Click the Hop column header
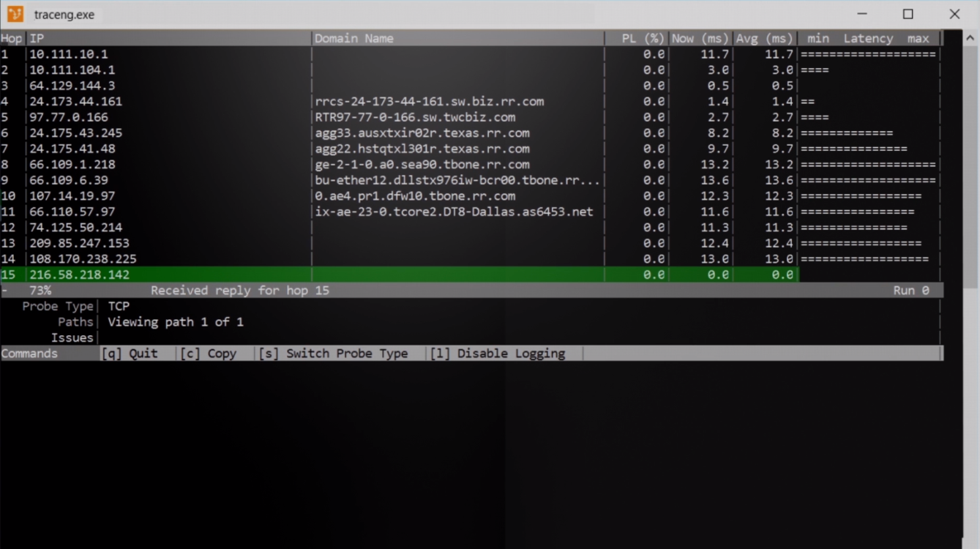Image resolution: width=980 pixels, height=549 pixels. click(12, 39)
